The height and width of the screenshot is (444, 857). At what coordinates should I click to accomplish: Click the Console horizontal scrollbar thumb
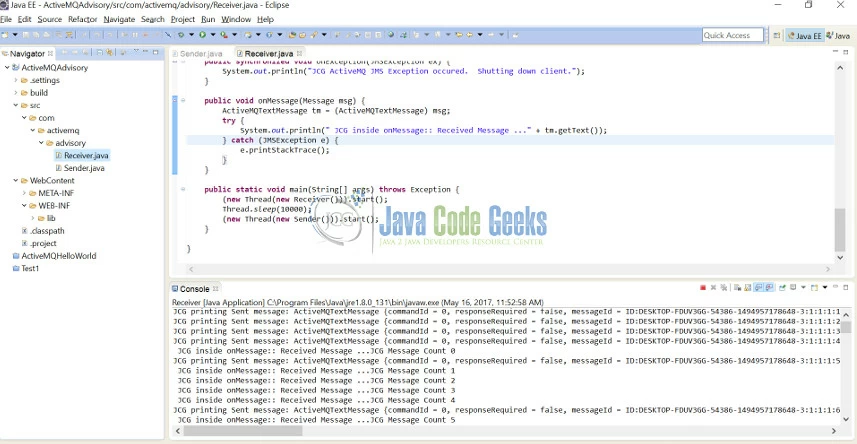pos(243,430)
